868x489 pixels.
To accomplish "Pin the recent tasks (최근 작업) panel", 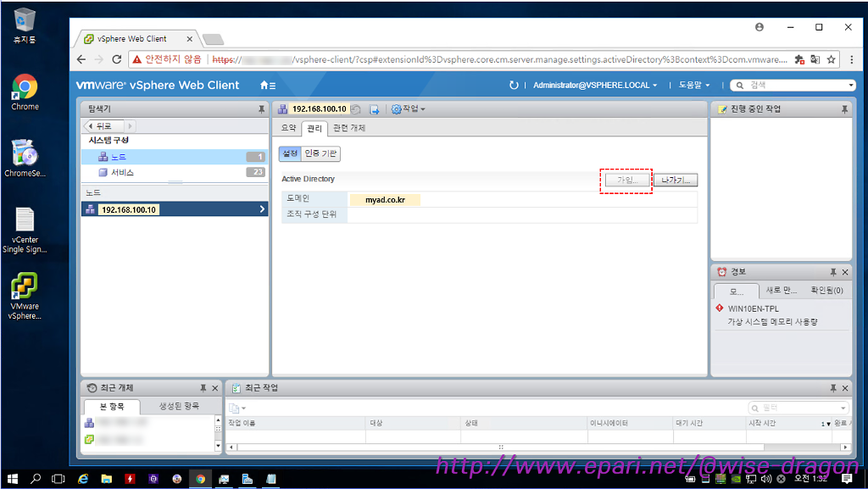I will 833,388.
